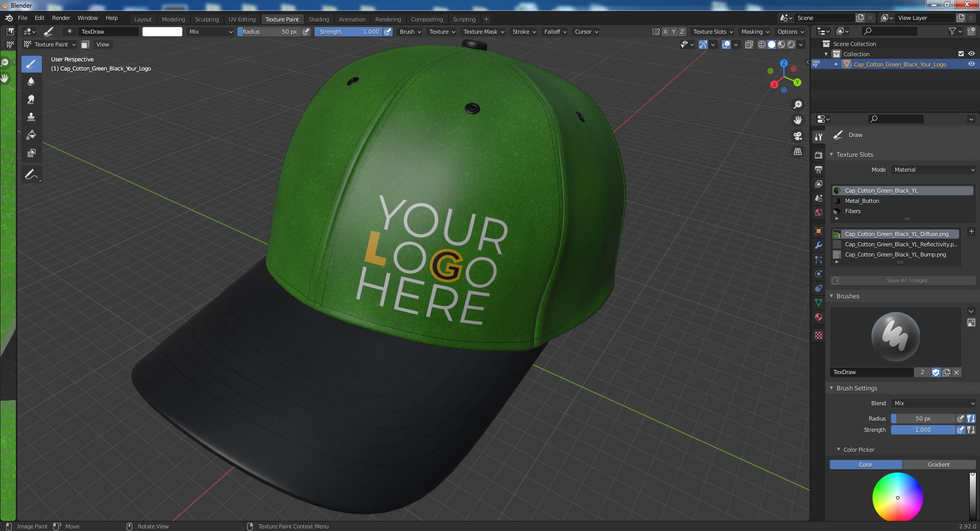Open the Active Tool properties tab
The height and width of the screenshot is (531, 980).
point(819,136)
